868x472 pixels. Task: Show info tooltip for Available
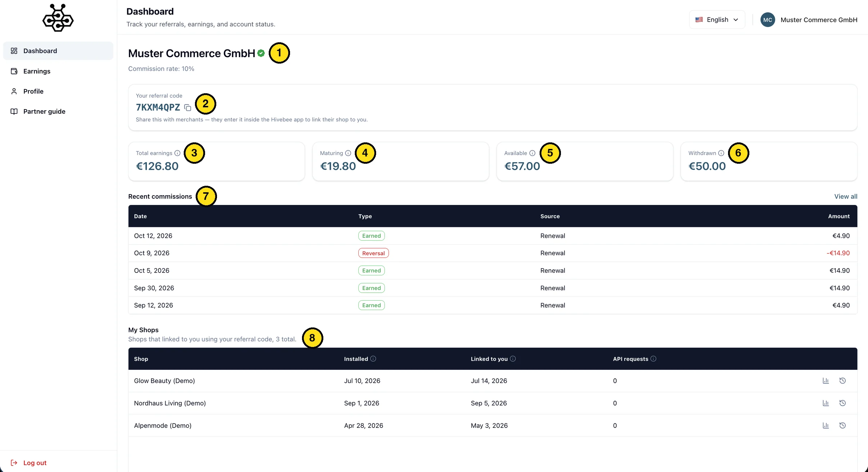[532, 153]
